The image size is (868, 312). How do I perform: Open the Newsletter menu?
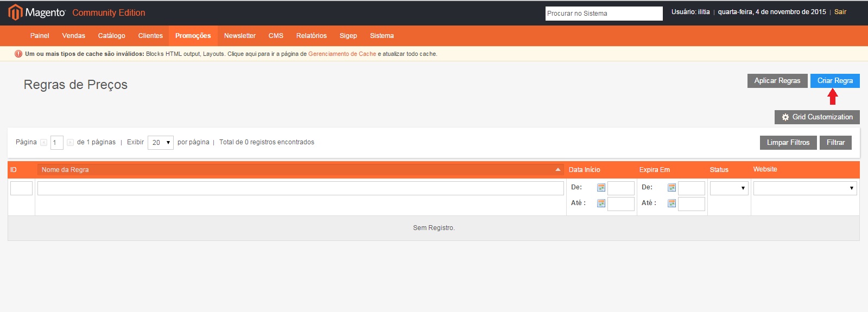pos(239,36)
